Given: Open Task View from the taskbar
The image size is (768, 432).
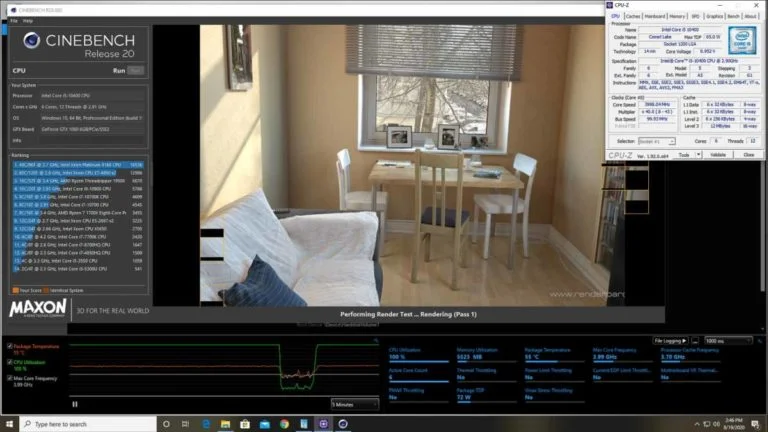Looking at the screenshot, I should click(x=186, y=424).
